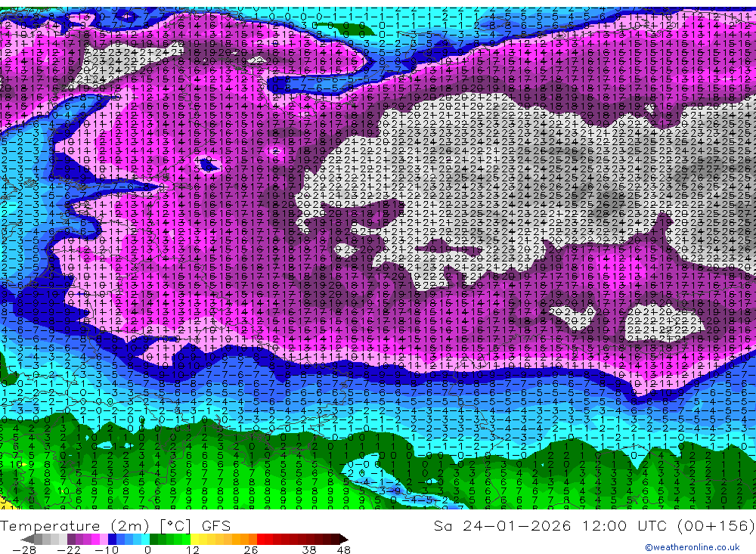Select the dark blue swatch above -10
This screenshot has height=554, width=756.
tap(112, 540)
